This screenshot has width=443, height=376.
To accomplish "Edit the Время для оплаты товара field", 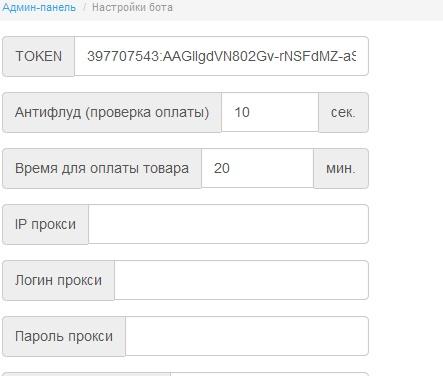I will (x=257, y=168).
